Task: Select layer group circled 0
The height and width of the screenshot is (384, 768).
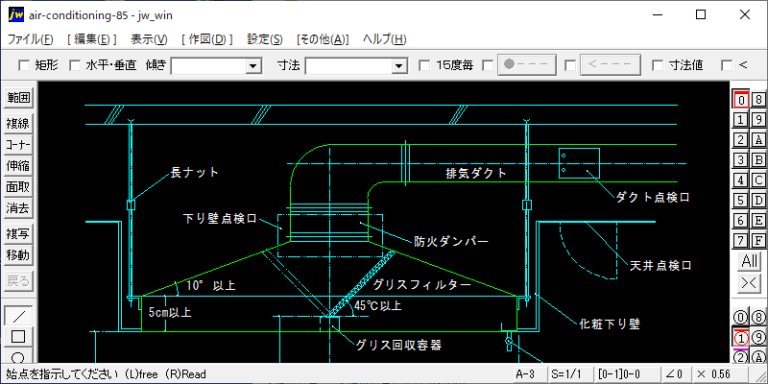Action: 741,317
